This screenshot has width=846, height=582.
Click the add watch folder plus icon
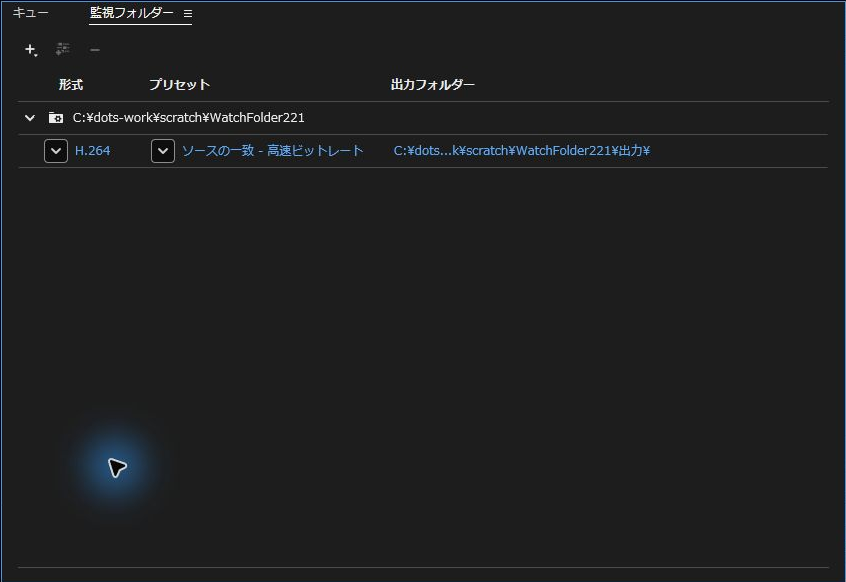(31, 50)
